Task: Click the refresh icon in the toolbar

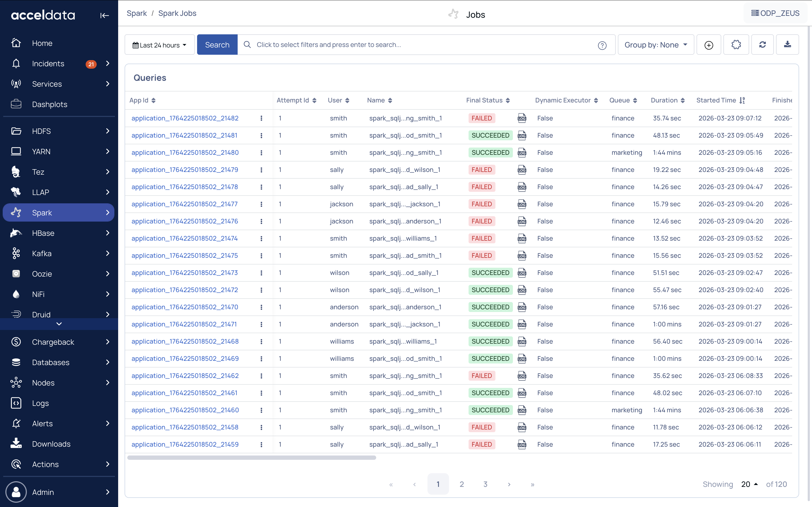Action: 762,45
